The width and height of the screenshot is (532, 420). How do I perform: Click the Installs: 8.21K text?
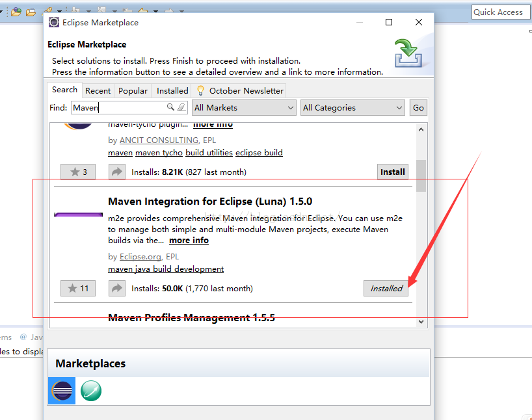pyautogui.click(x=157, y=172)
